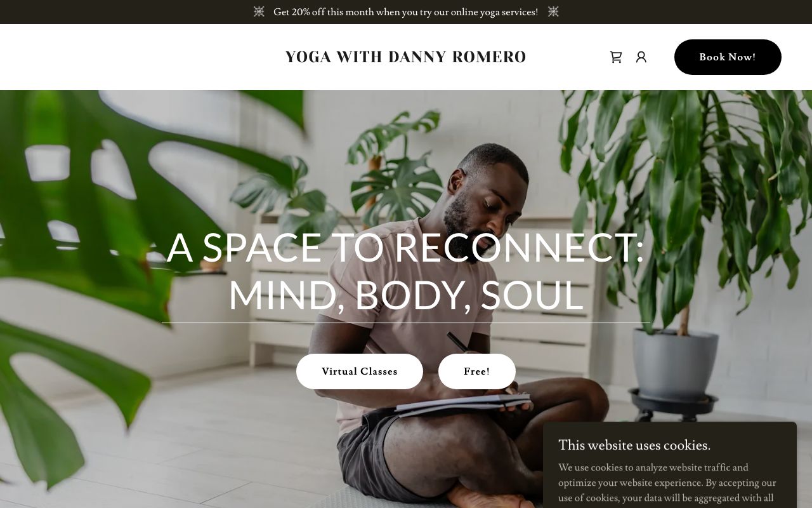This screenshot has height=508, width=812.
Task: Click the left snowflake icon in banner
Action: tap(259, 11)
